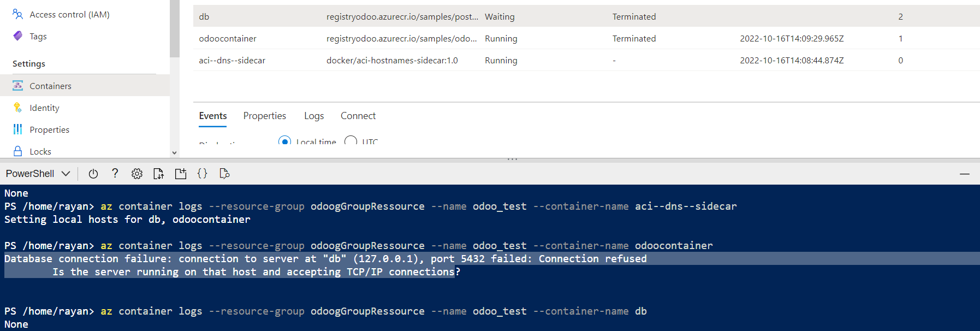Click the 2022-10-16T14:08:44.874Z start time

pos(792,60)
